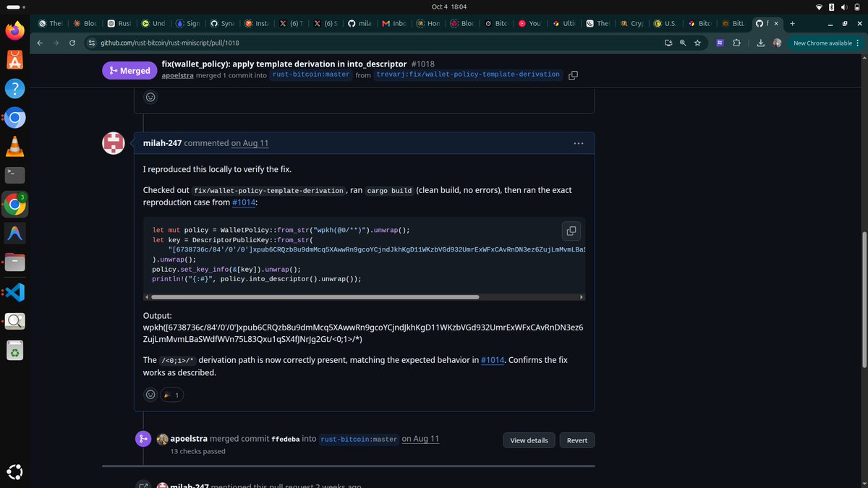Viewport: 868px width, 488px height.
Task: Open milah-247 profile link in comment header
Action: (x=162, y=143)
